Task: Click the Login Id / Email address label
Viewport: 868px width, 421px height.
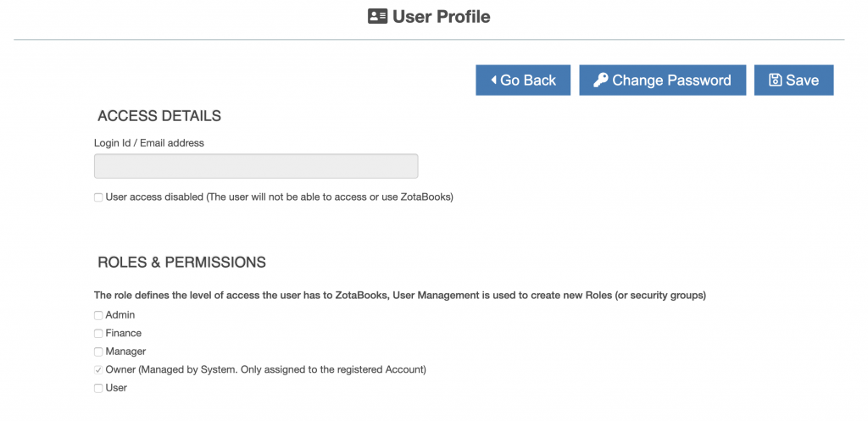Action: pyautogui.click(x=149, y=142)
